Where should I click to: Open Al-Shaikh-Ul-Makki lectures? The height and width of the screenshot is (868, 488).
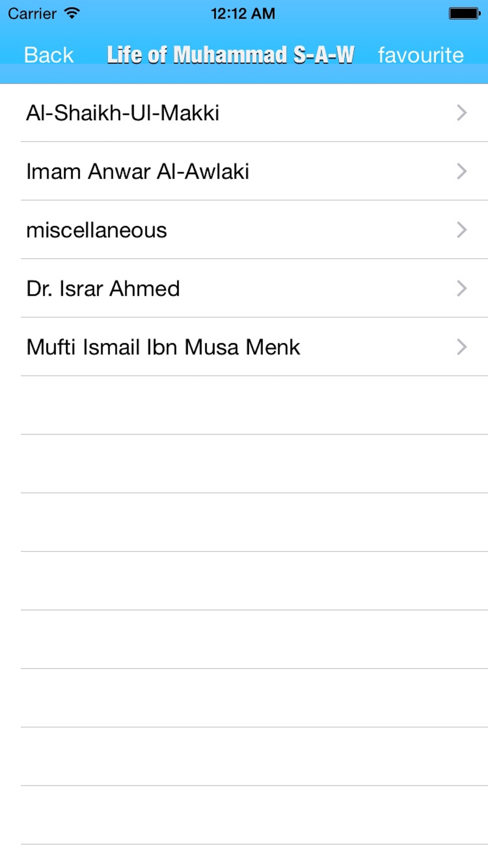click(x=244, y=113)
